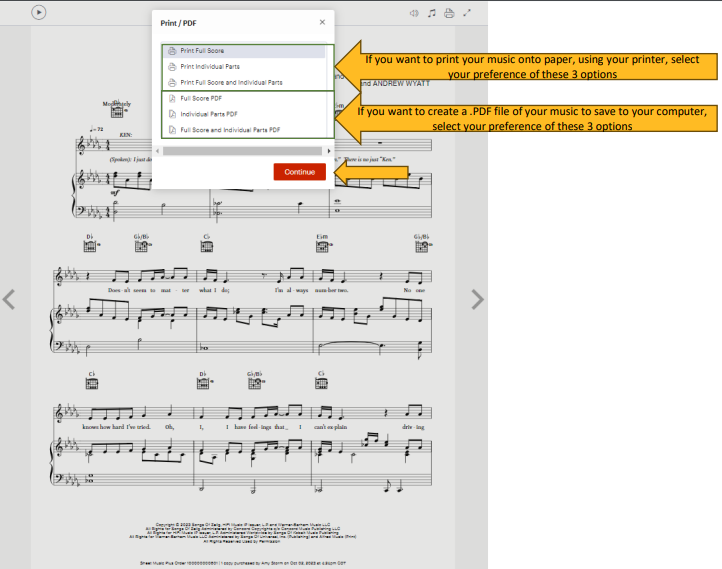Viewport: 722px width, 569px height.
Task: Click the speaker volume icon
Action: pyautogui.click(x=414, y=13)
